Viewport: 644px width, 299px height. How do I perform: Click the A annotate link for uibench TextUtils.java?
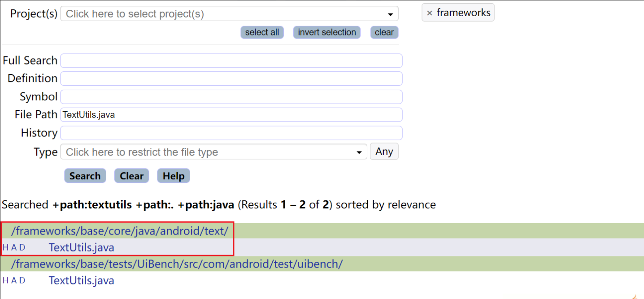[14, 281]
